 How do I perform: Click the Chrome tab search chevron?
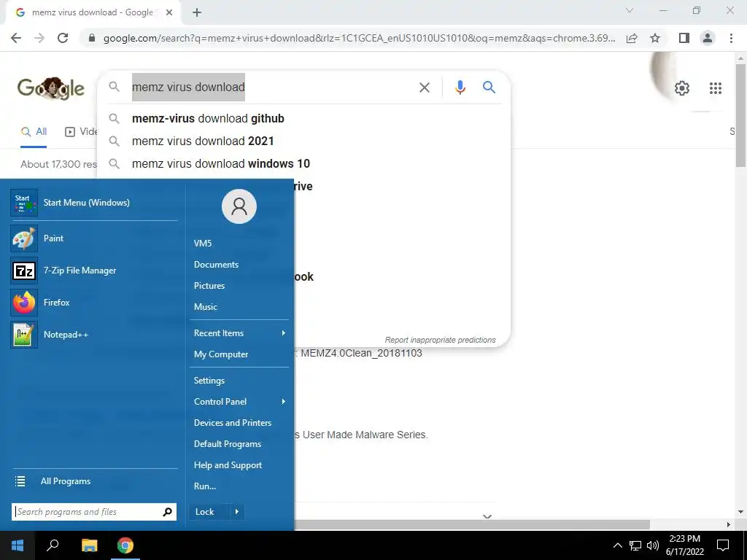[x=630, y=10]
